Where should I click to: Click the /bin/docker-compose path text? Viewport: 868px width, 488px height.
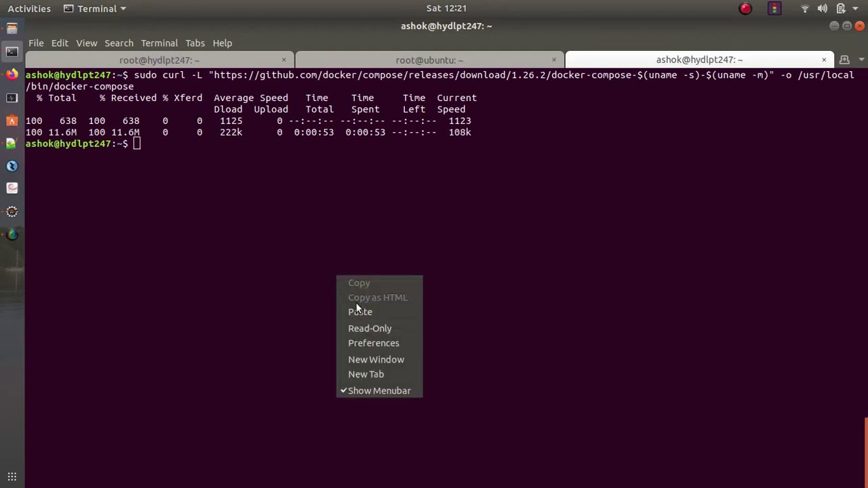[79, 87]
